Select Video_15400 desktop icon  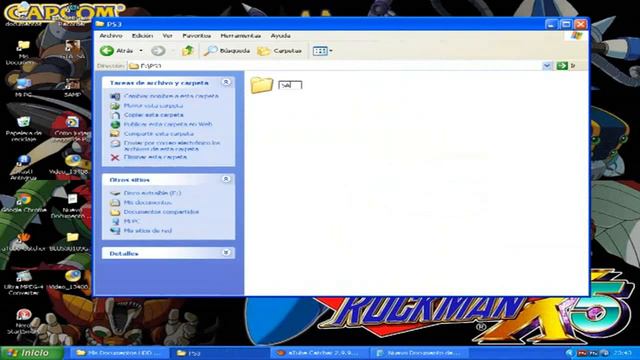point(72,276)
